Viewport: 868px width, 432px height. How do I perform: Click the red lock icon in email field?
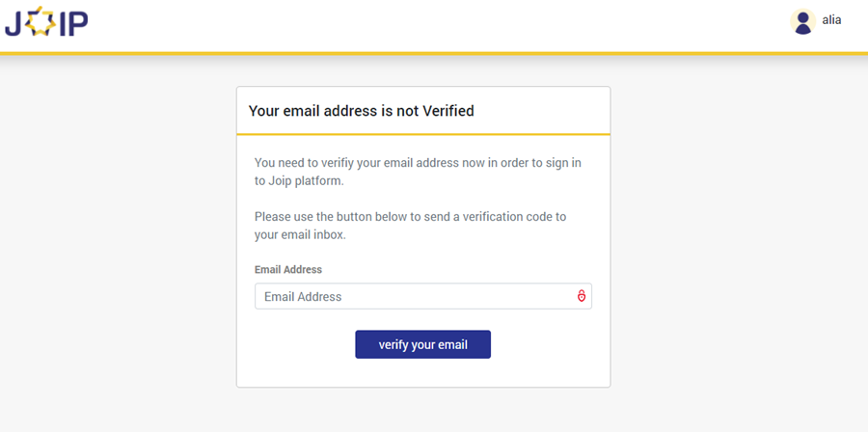coord(582,296)
